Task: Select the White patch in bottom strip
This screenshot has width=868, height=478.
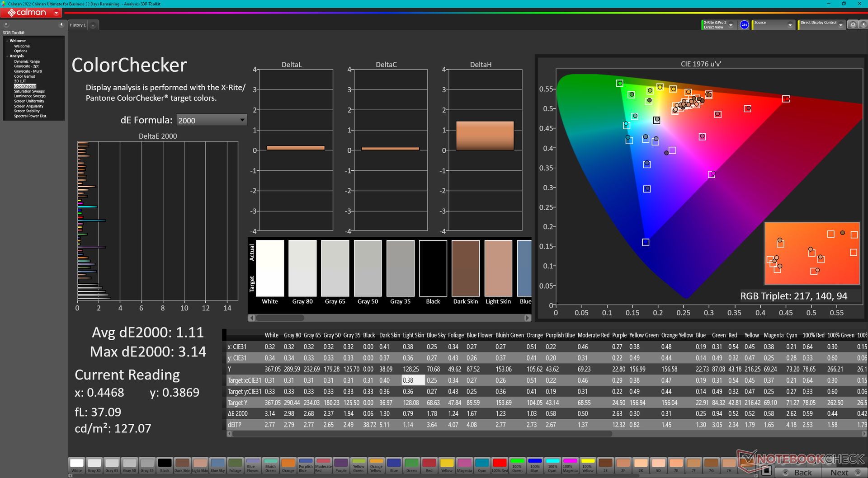Action: tap(77, 465)
